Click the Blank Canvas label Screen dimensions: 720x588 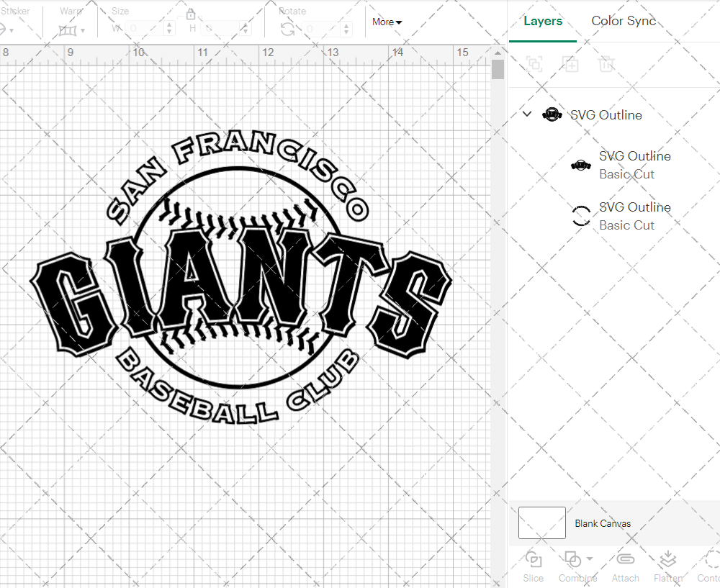click(x=603, y=523)
